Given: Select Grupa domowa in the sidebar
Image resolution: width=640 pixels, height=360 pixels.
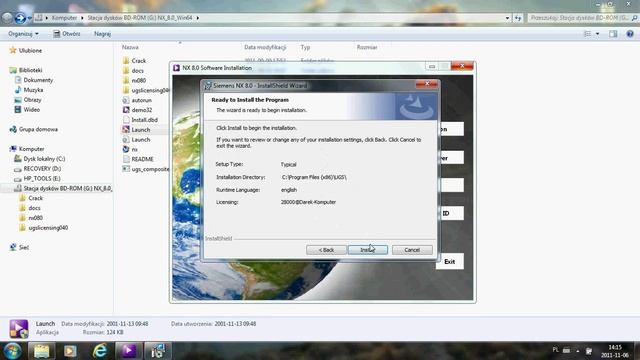Looking at the screenshot, I should click(38, 129).
